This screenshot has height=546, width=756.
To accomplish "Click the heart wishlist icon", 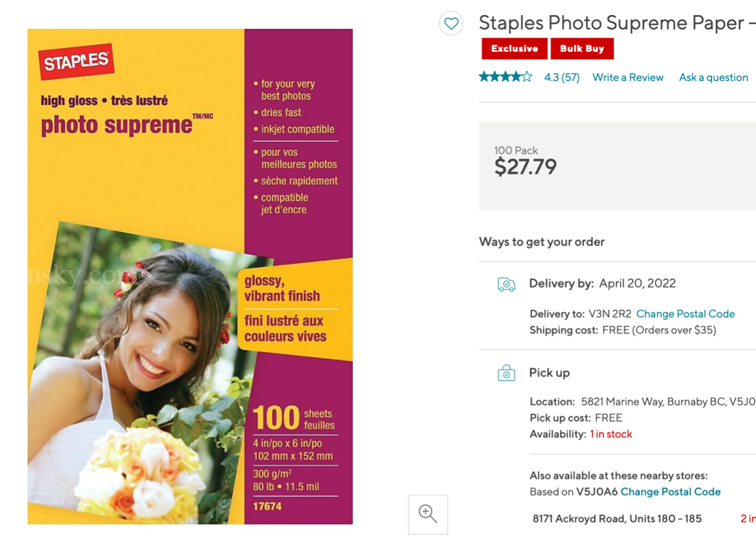I will click(451, 24).
